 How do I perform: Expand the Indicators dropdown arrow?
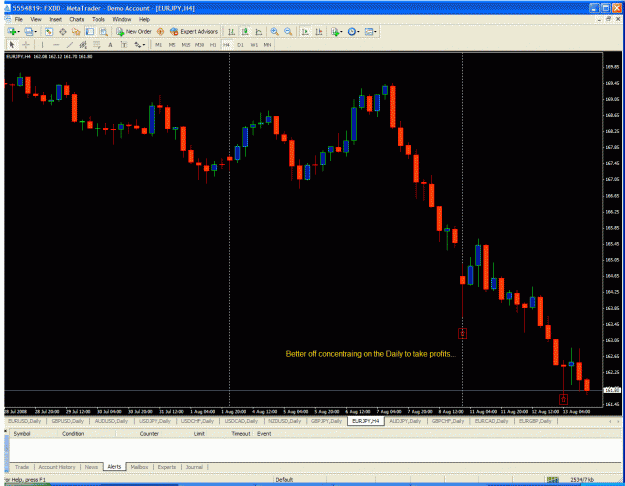341,32
